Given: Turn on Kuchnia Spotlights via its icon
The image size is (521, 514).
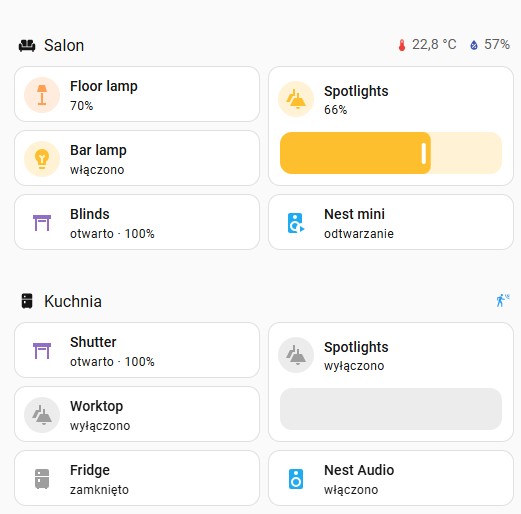Looking at the screenshot, I should (296, 355).
